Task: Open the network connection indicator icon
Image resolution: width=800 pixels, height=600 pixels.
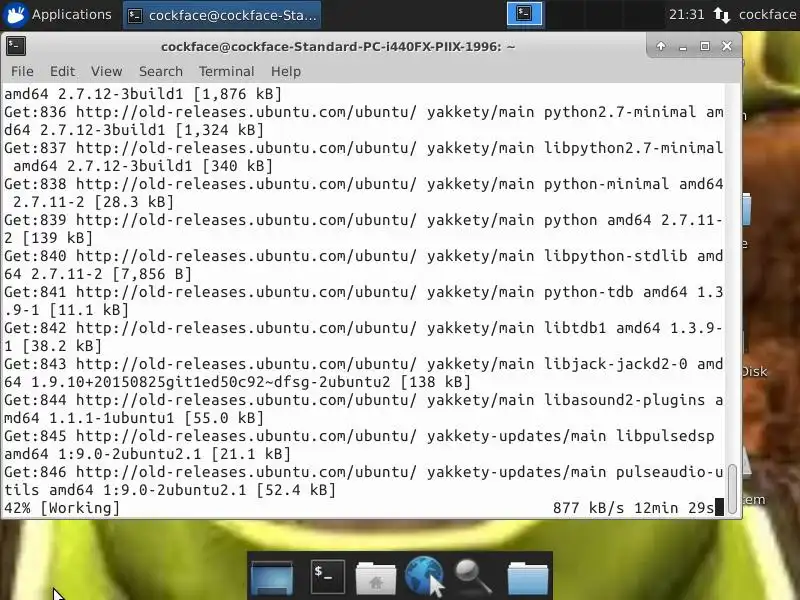Action: tap(721, 15)
